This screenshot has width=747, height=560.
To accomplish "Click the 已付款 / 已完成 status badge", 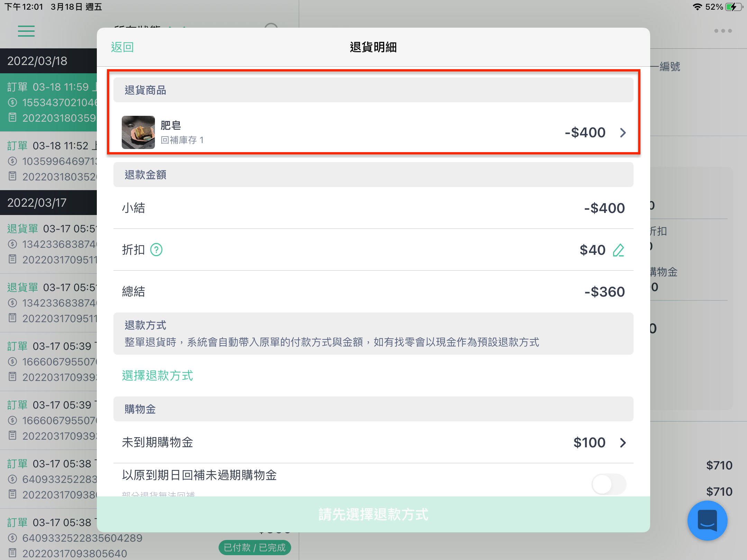I will [255, 548].
